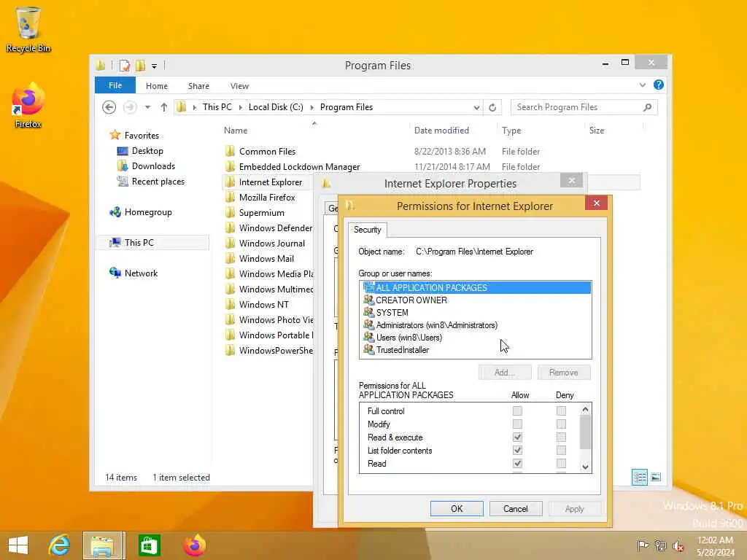The image size is (747, 560).
Task: Open File Explorer taskbar button
Action: coord(104,545)
